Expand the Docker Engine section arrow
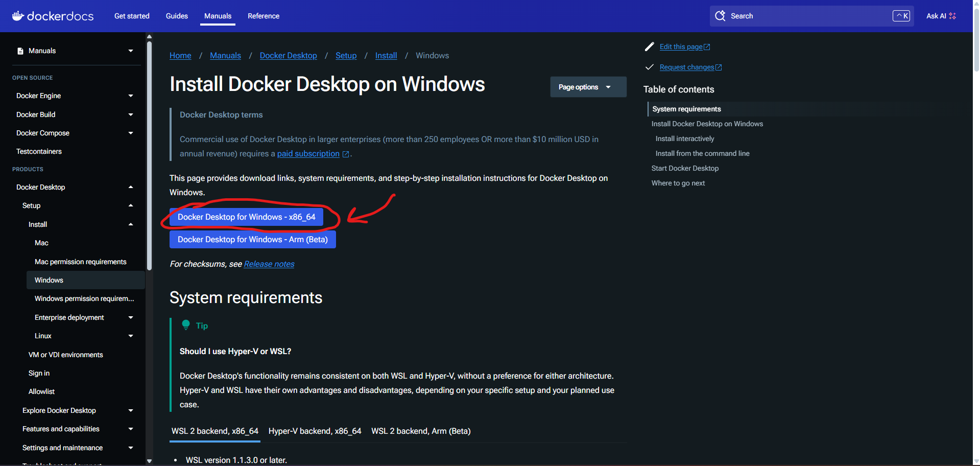 (x=131, y=96)
